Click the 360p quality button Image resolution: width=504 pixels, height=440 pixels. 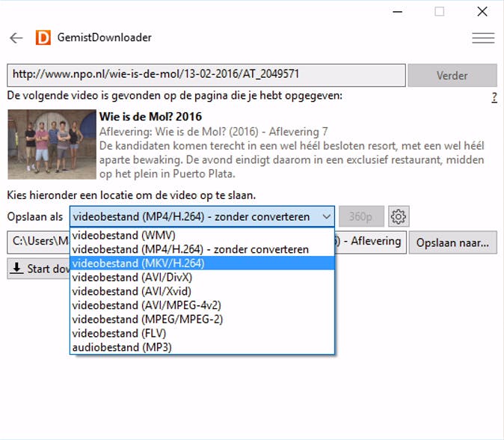tap(361, 216)
